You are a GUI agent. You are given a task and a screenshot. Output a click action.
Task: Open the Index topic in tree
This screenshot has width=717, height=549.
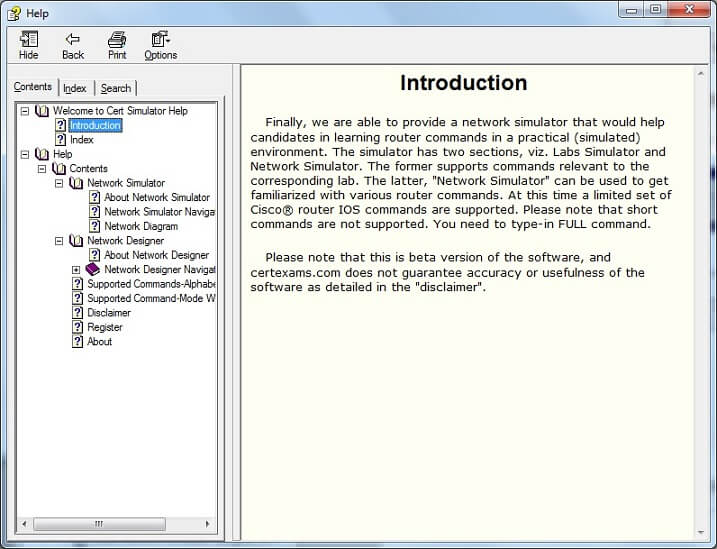click(x=81, y=140)
